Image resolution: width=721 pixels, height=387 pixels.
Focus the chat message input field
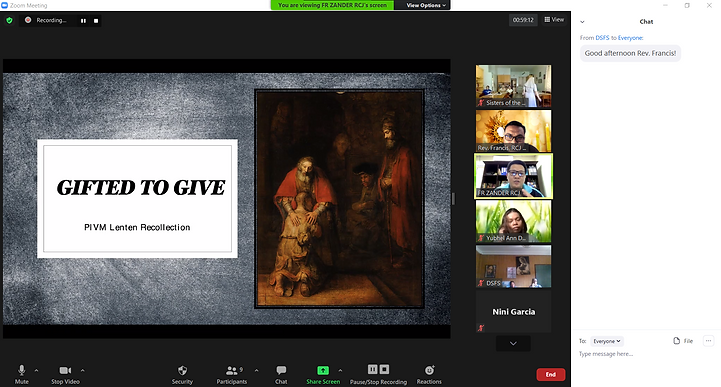pos(645,354)
